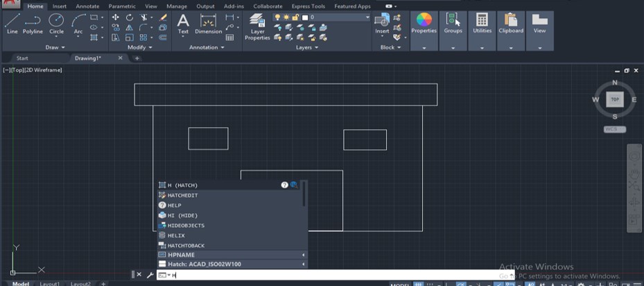Open the layer name dropdown list
Screen dimensions: 644x286
366,17
